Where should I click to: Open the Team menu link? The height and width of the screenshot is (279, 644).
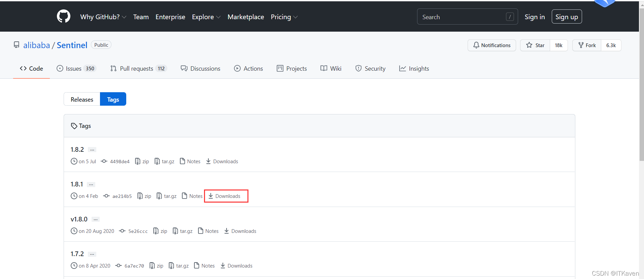tap(141, 17)
